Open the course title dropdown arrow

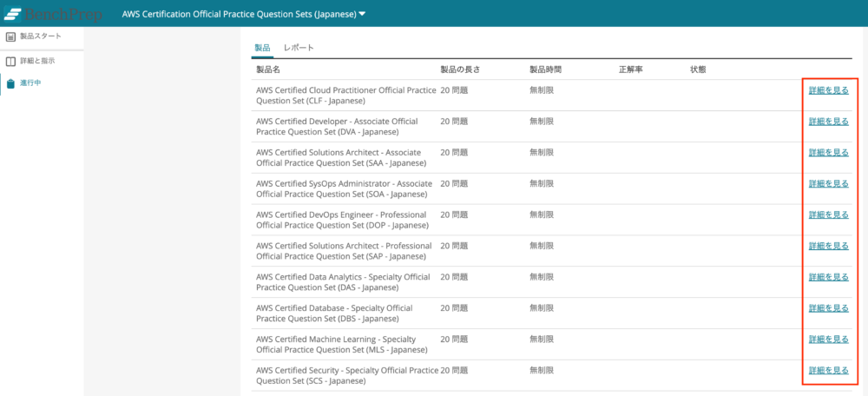click(362, 15)
